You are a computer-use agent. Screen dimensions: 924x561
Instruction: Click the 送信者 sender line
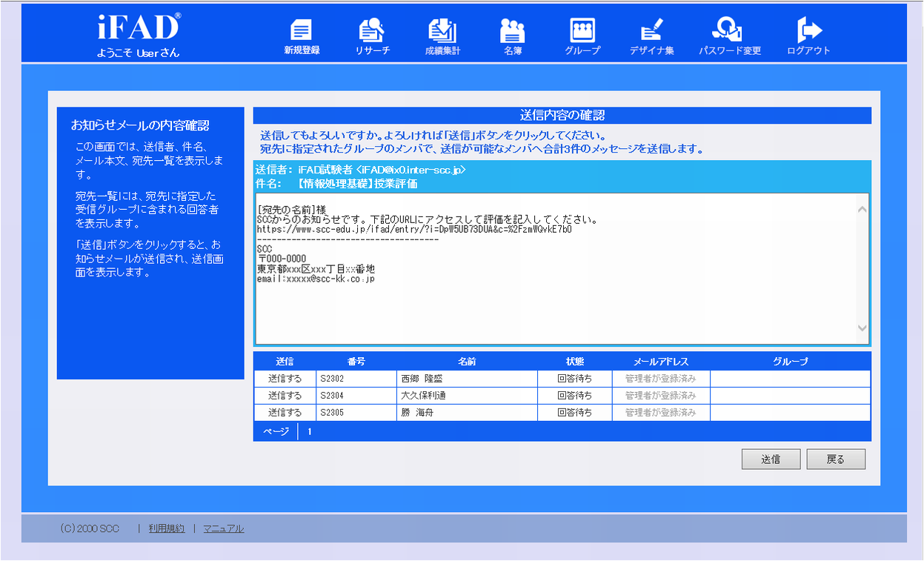pyautogui.click(x=360, y=170)
